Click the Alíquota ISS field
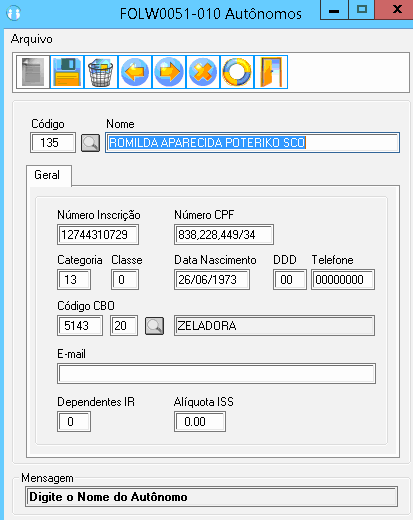 pos(200,422)
